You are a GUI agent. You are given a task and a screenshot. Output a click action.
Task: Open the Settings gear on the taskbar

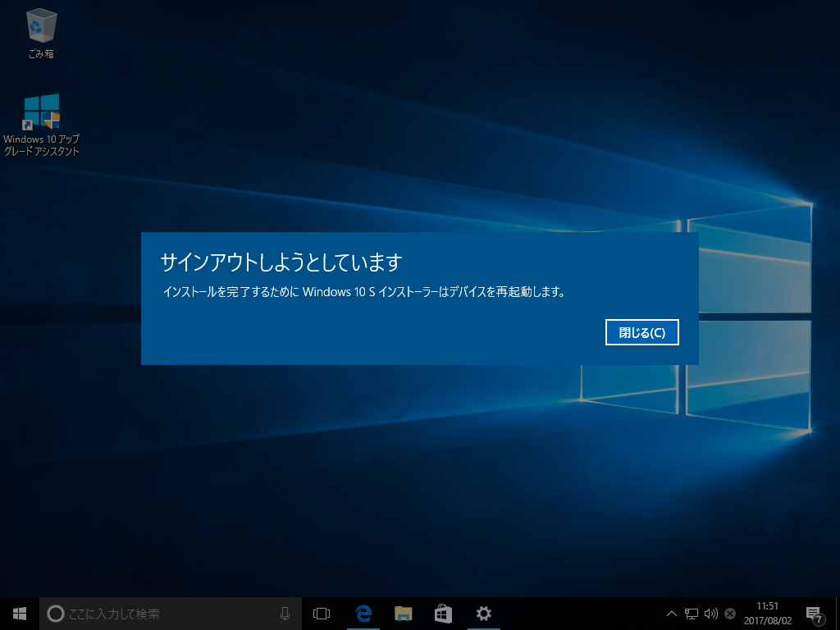pos(484,614)
